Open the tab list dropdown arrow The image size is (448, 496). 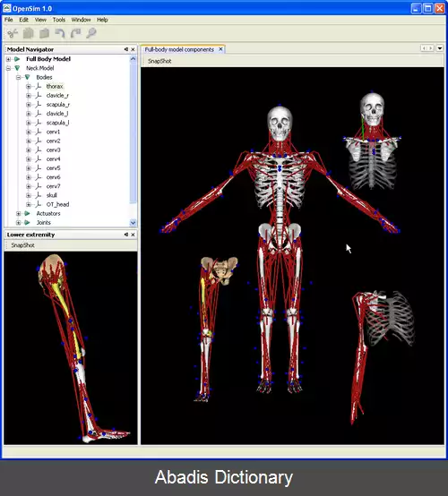[x=440, y=48]
